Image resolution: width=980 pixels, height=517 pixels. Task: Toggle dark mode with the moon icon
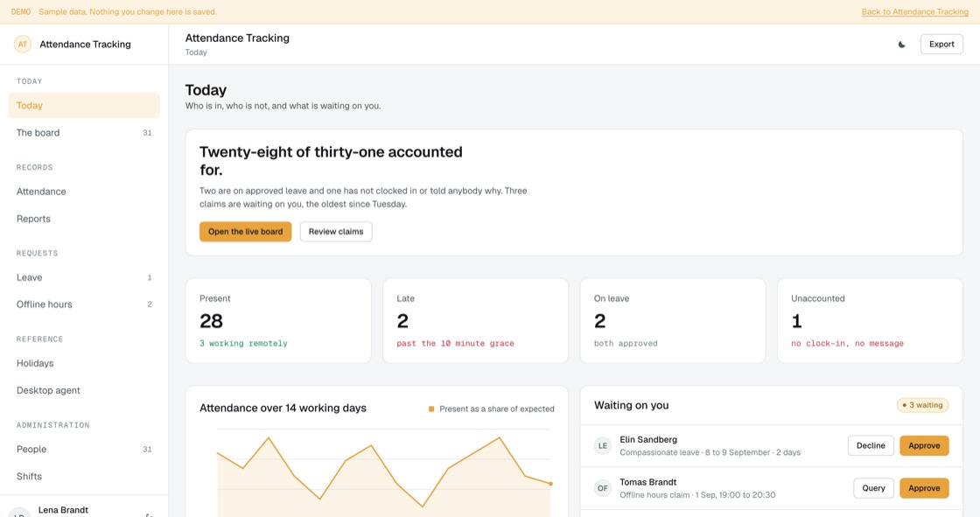pos(901,45)
